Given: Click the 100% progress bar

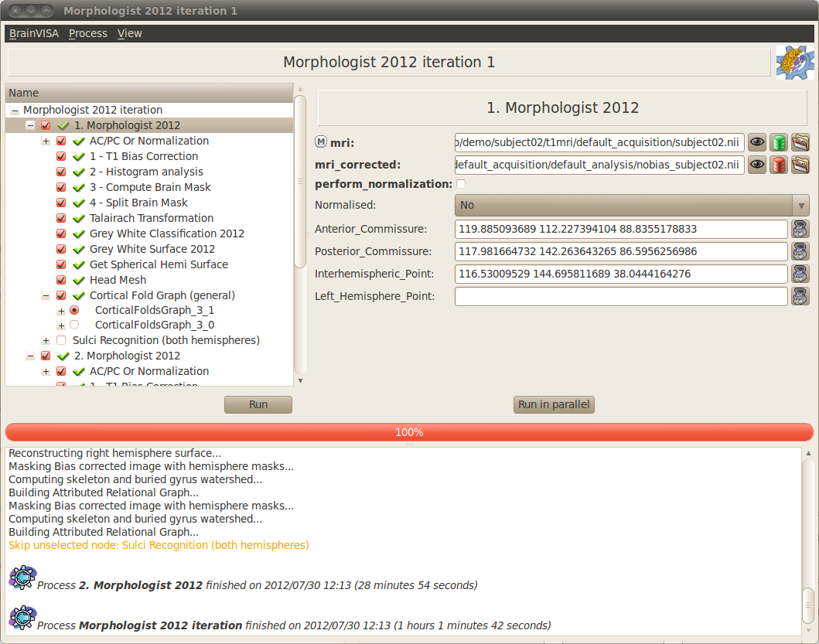Looking at the screenshot, I should point(408,432).
